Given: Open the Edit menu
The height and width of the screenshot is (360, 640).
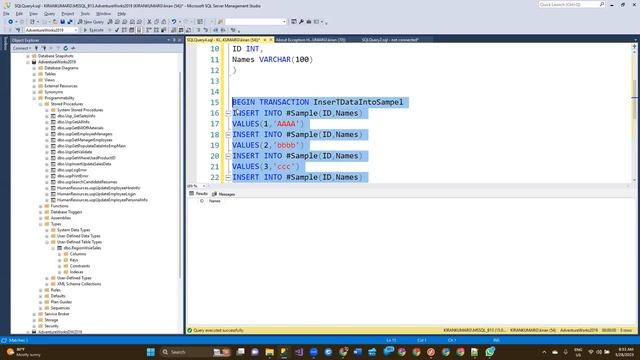Looking at the screenshot, I should [19, 13].
